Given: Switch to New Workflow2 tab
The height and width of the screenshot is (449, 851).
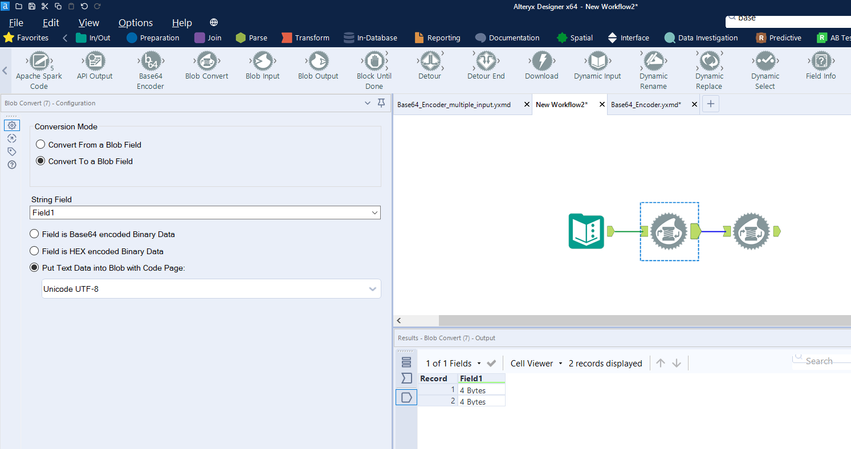Looking at the screenshot, I should (562, 105).
